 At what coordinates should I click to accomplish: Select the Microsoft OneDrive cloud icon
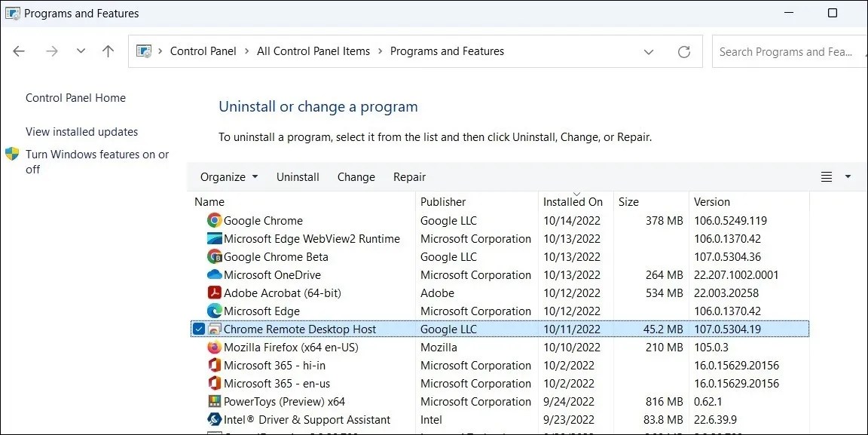coord(214,274)
